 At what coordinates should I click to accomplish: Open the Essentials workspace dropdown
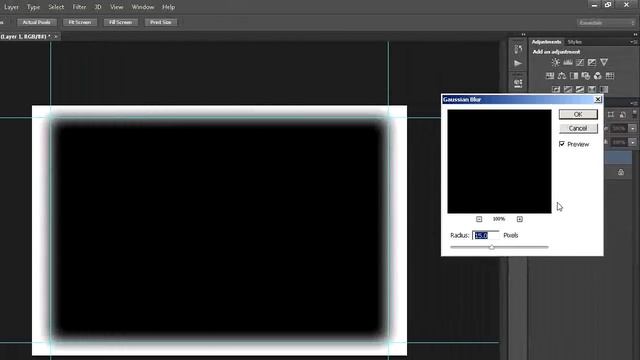coord(606,23)
